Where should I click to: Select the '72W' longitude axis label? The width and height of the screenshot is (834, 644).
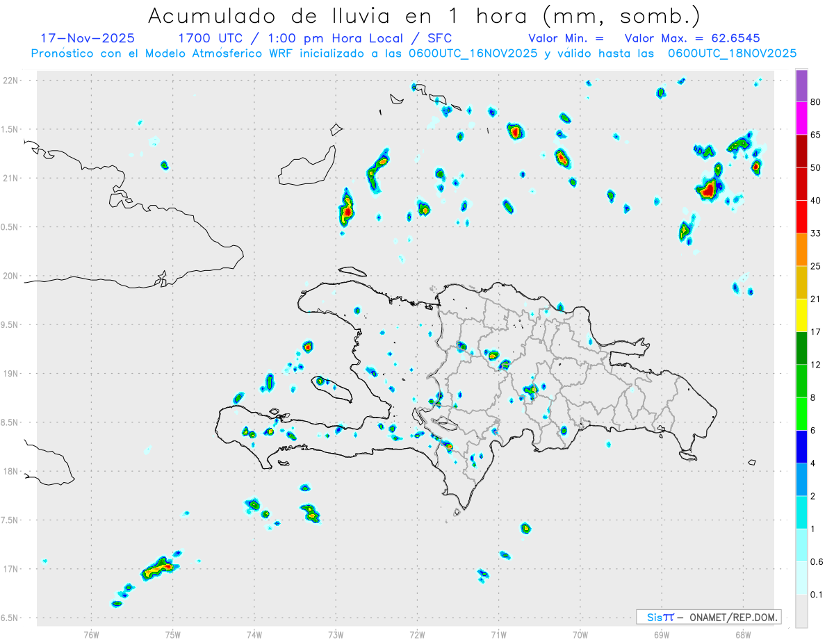(x=417, y=635)
